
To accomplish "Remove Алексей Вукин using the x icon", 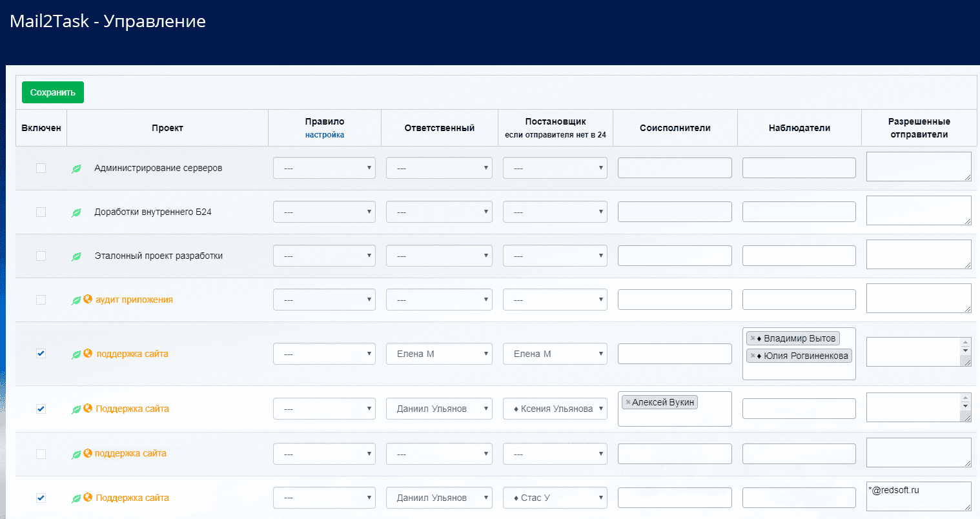I will [628, 402].
